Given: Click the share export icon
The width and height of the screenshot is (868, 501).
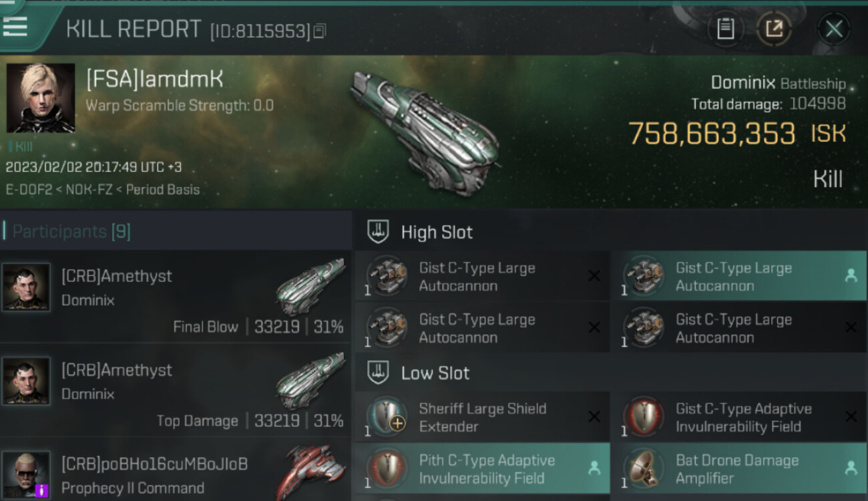Looking at the screenshot, I should [x=774, y=29].
